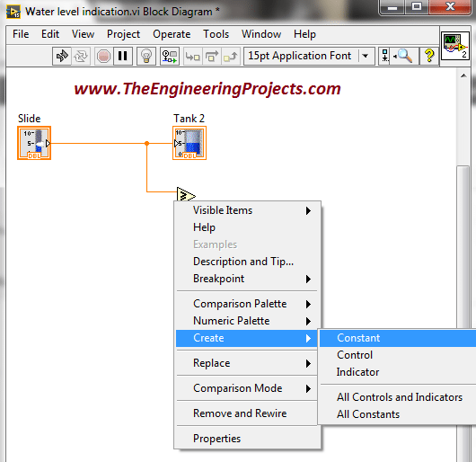
Task: Maximize the Block Diagram window
Action: tap(417, 7)
